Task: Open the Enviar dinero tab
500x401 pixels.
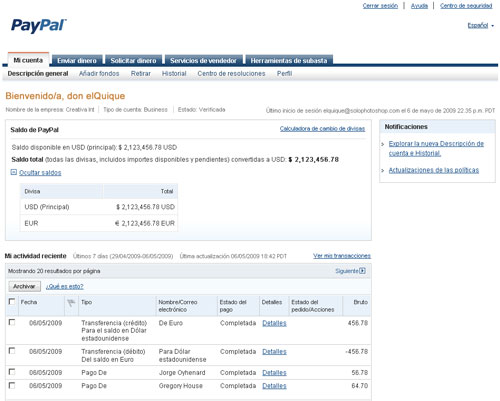Action: tap(77, 60)
